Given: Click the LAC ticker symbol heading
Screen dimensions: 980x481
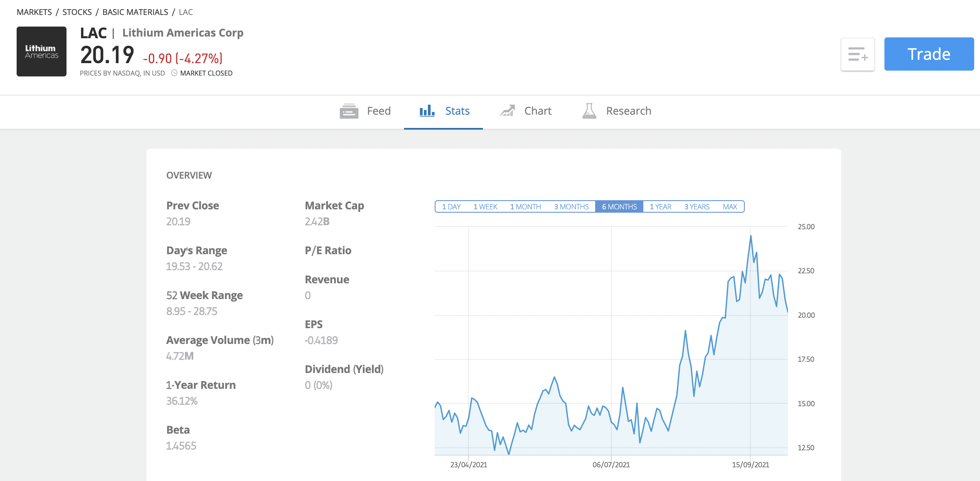Looking at the screenshot, I should pyautogui.click(x=94, y=33).
